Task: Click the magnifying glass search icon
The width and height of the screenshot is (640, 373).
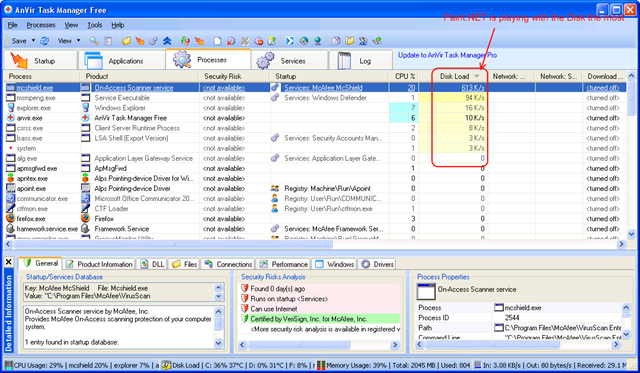Action: tap(94, 41)
